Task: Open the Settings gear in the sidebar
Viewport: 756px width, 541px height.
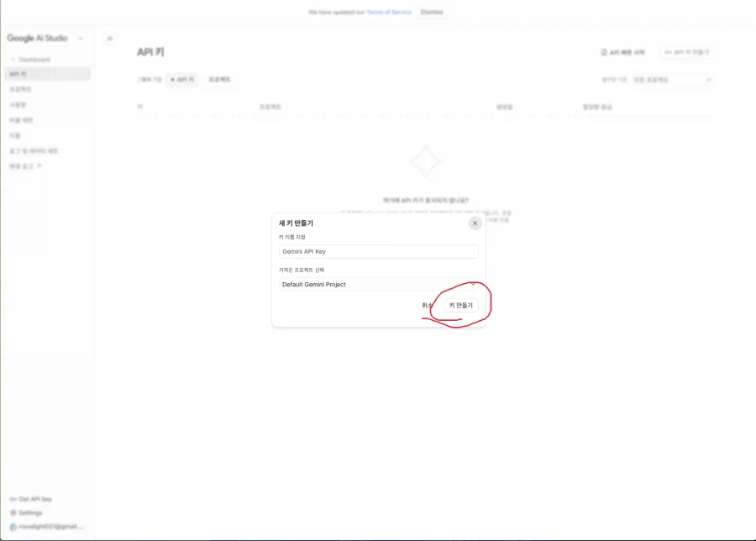Action: click(x=13, y=512)
